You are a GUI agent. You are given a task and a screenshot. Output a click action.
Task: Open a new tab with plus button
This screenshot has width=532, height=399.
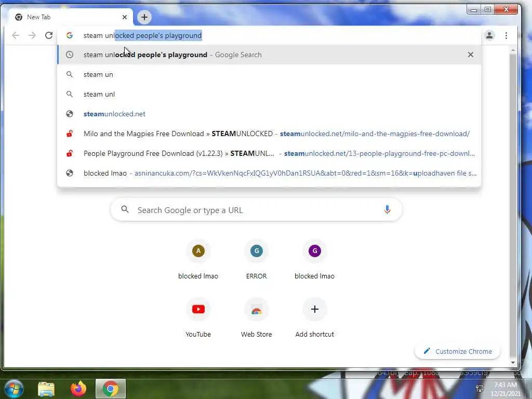(x=144, y=17)
